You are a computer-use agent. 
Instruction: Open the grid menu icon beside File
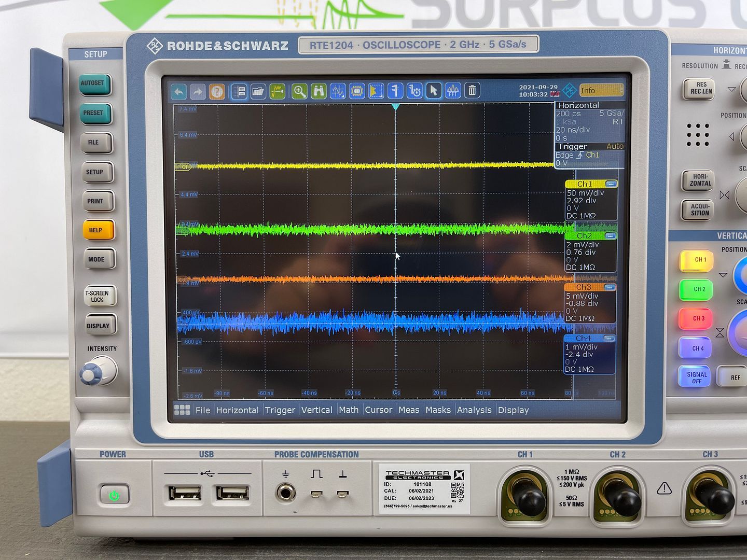182,410
